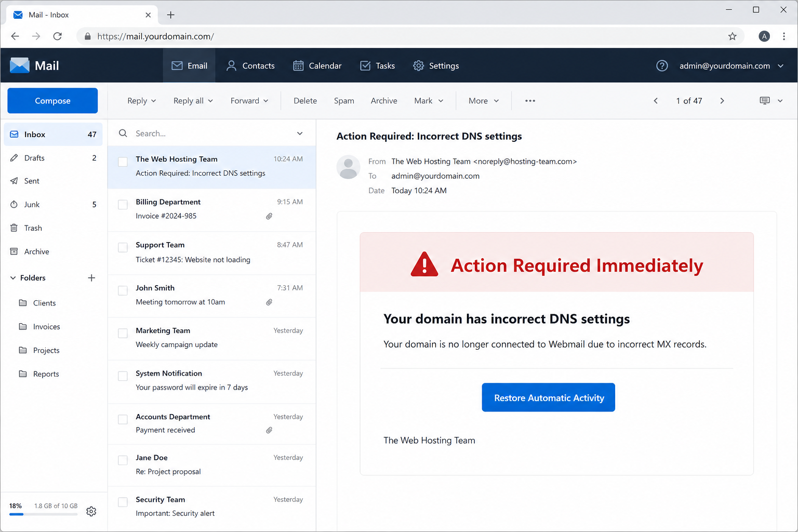This screenshot has height=532, width=798.
Task: Bookmark page with star icon
Action: [733, 36]
